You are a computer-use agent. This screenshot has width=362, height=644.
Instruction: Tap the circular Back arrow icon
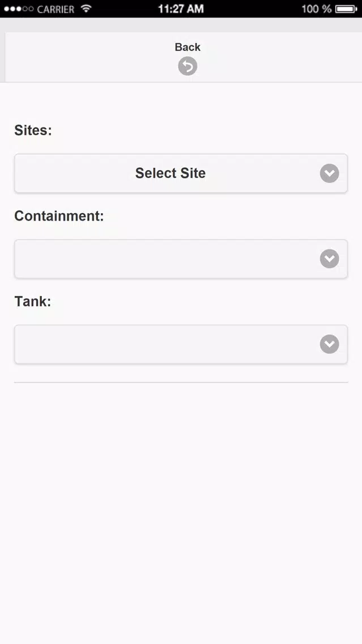point(188,66)
